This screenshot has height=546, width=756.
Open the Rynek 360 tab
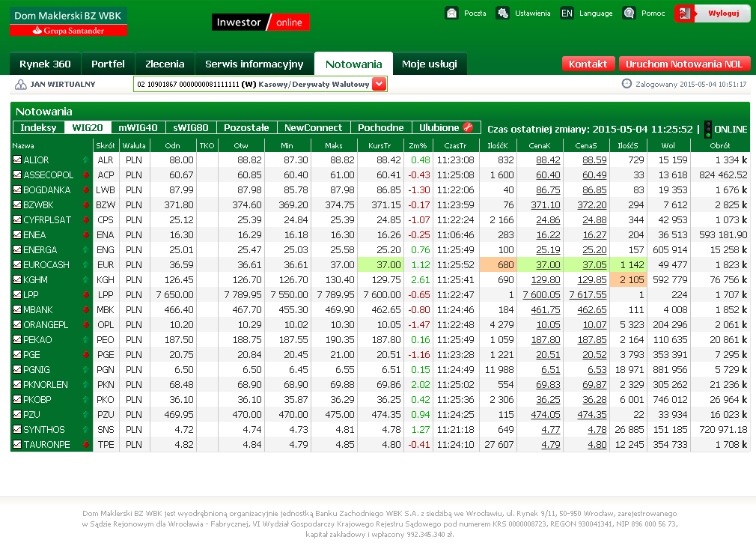45,64
